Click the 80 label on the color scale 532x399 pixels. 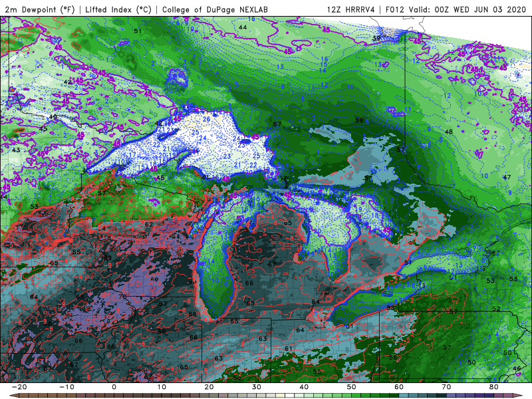tap(494, 387)
